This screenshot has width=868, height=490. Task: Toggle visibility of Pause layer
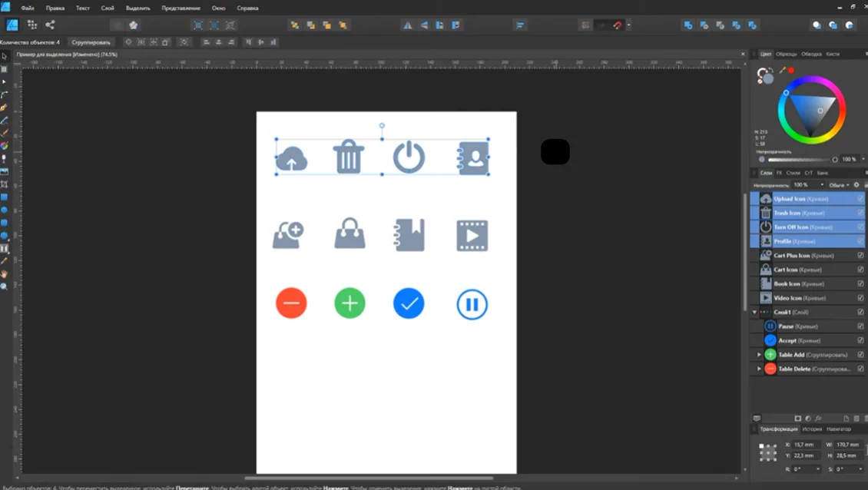point(860,326)
